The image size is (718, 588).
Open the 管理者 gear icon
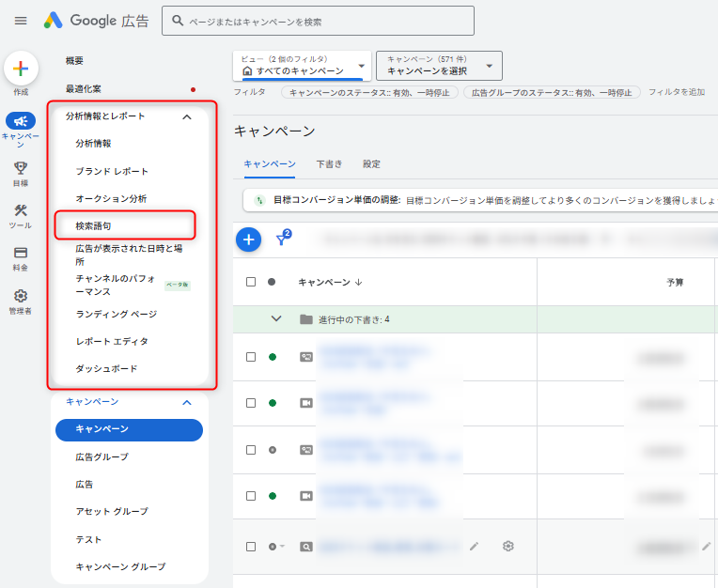(21, 296)
